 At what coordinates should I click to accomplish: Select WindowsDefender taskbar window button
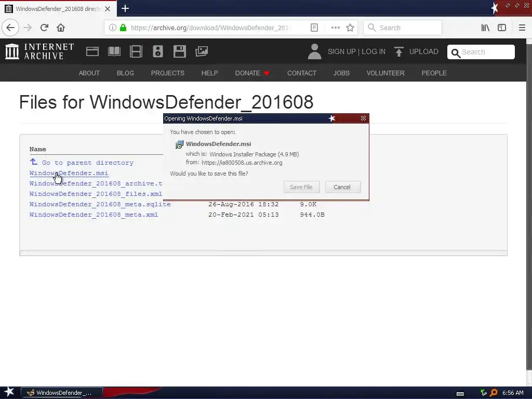[62, 393]
